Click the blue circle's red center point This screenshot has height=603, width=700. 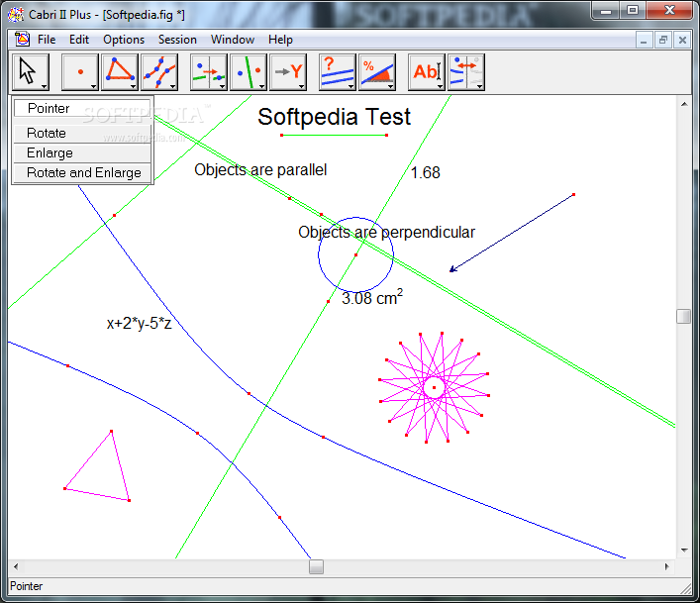355,254
